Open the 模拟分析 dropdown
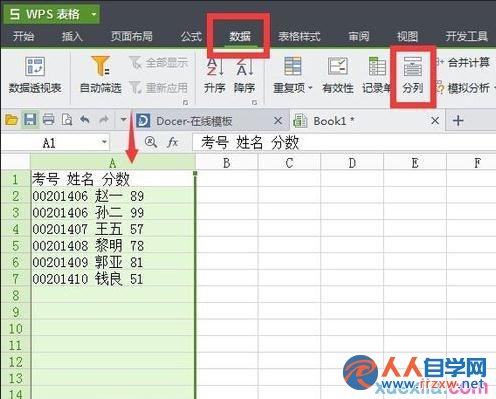This screenshot has height=399, width=496. pyautogui.click(x=466, y=88)
